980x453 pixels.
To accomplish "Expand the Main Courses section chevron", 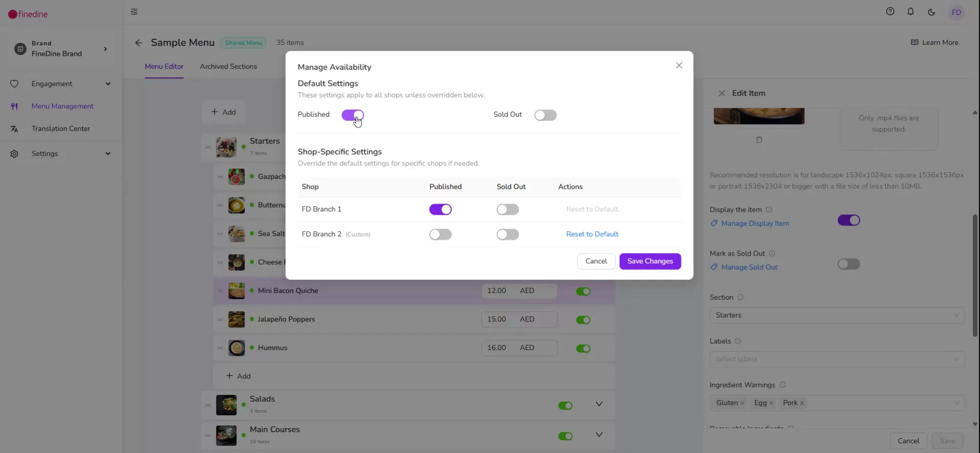I will (x=599, y=435).
